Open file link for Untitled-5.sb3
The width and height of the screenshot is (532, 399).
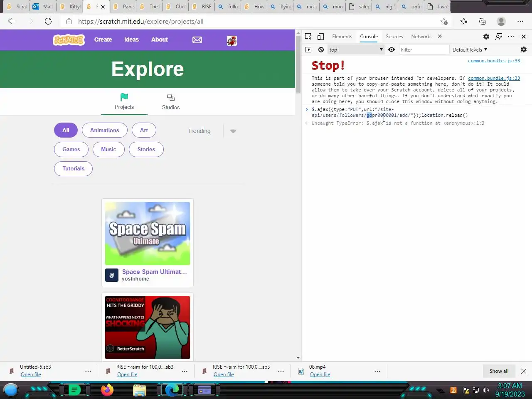pyautogui.click(x=31, y=374)
